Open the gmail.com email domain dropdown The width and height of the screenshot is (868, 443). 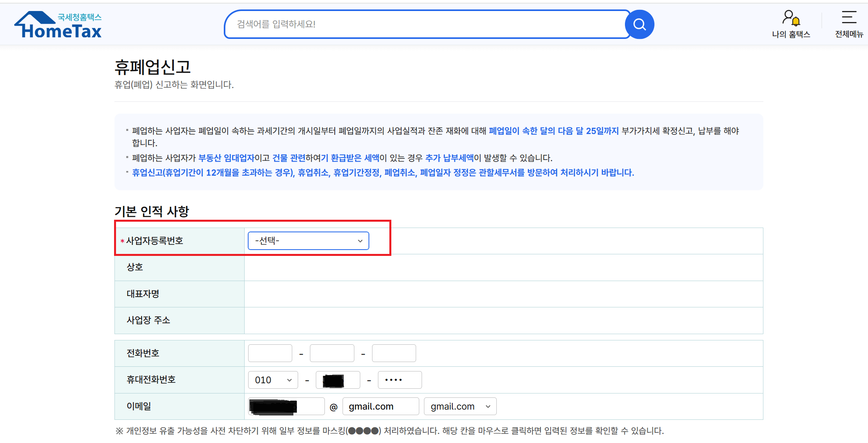[x=460, y=406]
